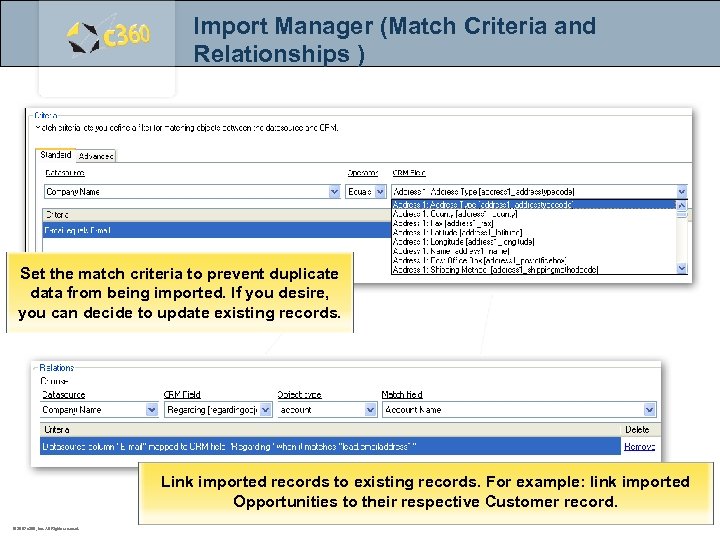Open the Equals operator dropdown

pos(380,191)
